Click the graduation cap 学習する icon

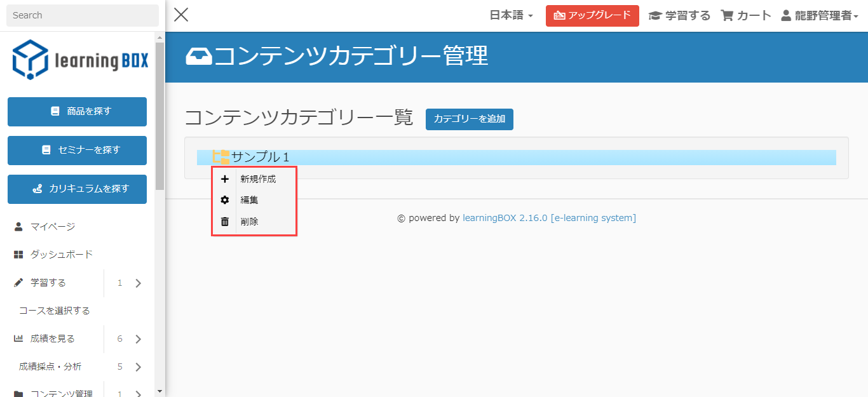point(654,16)
